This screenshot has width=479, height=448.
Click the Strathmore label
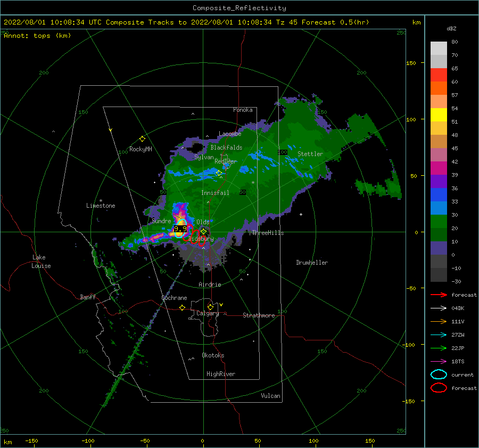coord(259,315)
